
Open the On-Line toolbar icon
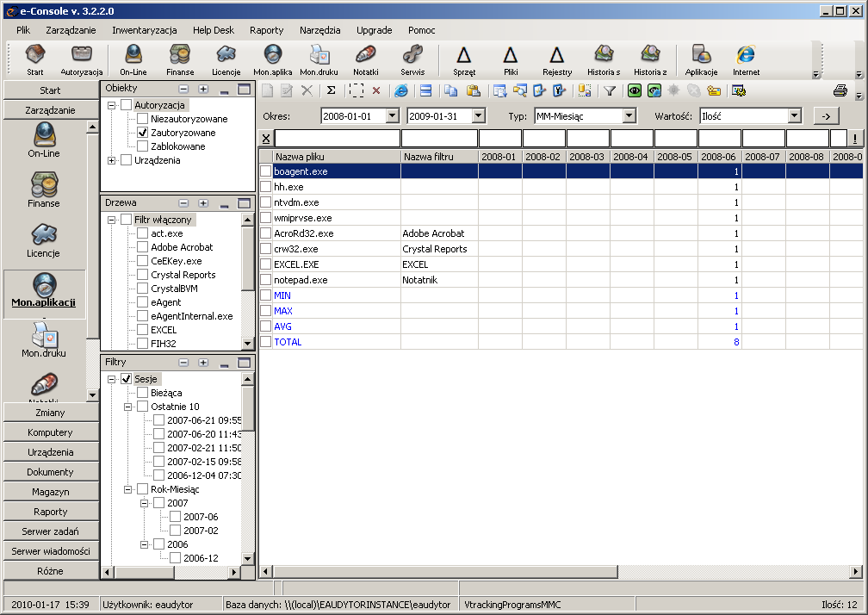133,59
